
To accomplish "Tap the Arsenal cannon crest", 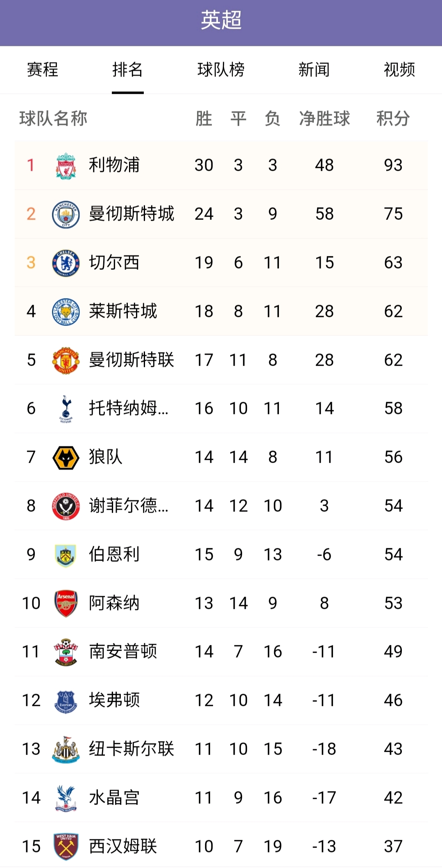I will coord(66,603).
